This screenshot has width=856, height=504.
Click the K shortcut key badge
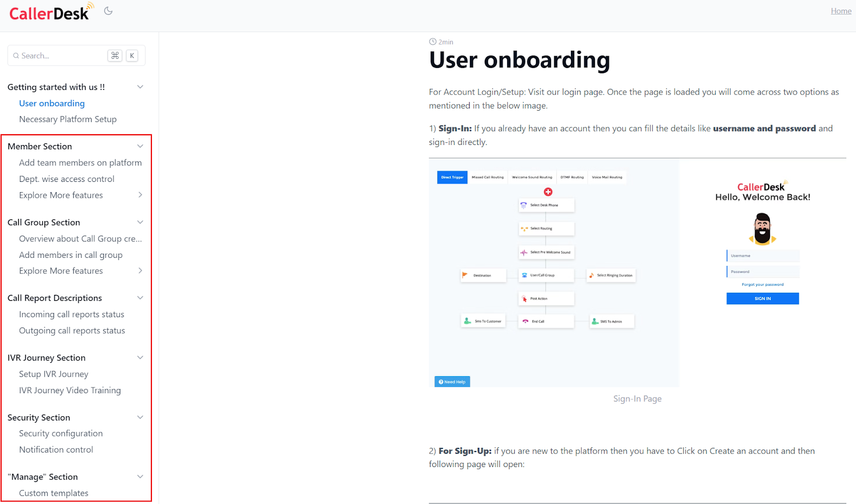(x=132, y=56)
